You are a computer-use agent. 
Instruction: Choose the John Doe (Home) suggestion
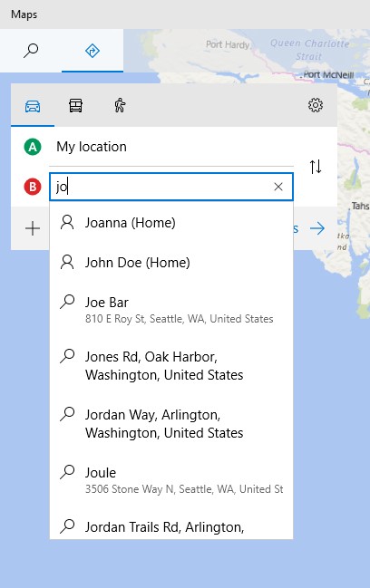[x=171, y=263]
